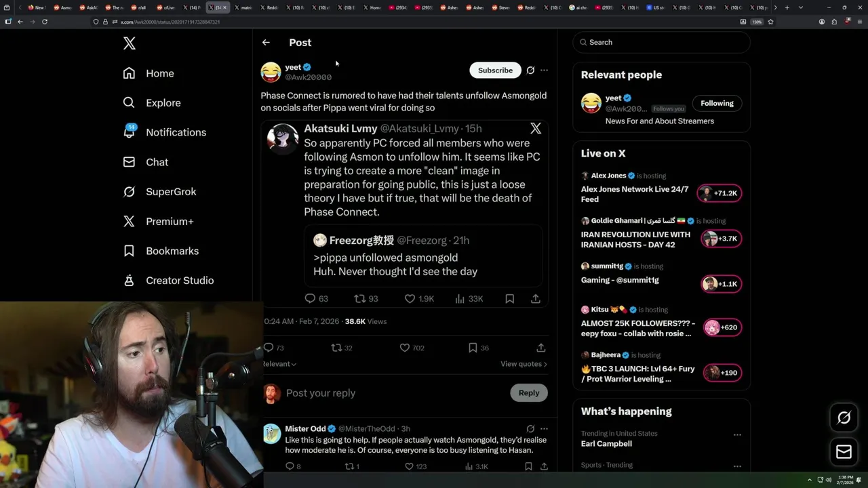Open more options on Mister Odd reply
This screenshot has height=488, width=868.
(x=544, y=428)
